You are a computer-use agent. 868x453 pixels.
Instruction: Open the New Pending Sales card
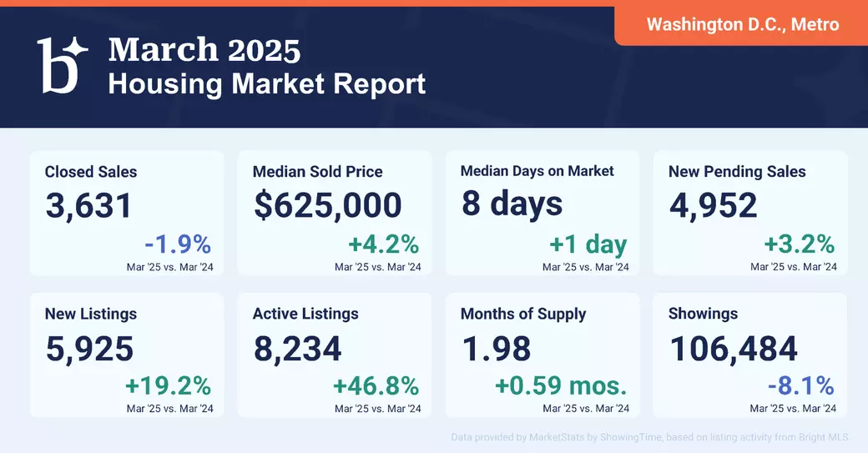pos(750,213)
